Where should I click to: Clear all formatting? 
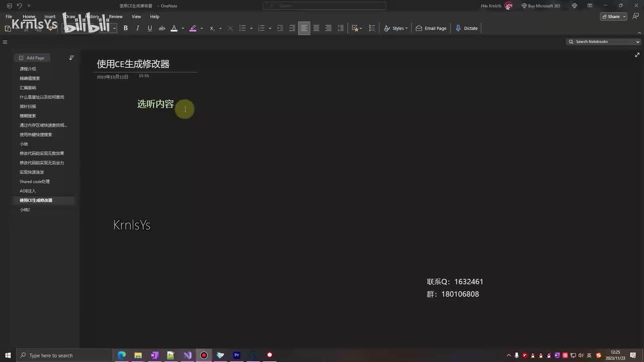(230, 28)
